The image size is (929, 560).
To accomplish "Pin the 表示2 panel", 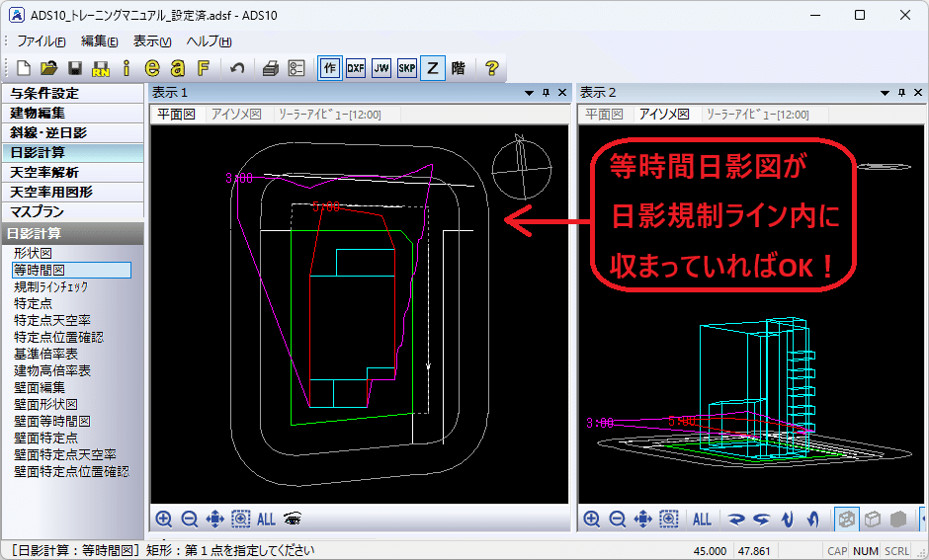I will (901, 93).
